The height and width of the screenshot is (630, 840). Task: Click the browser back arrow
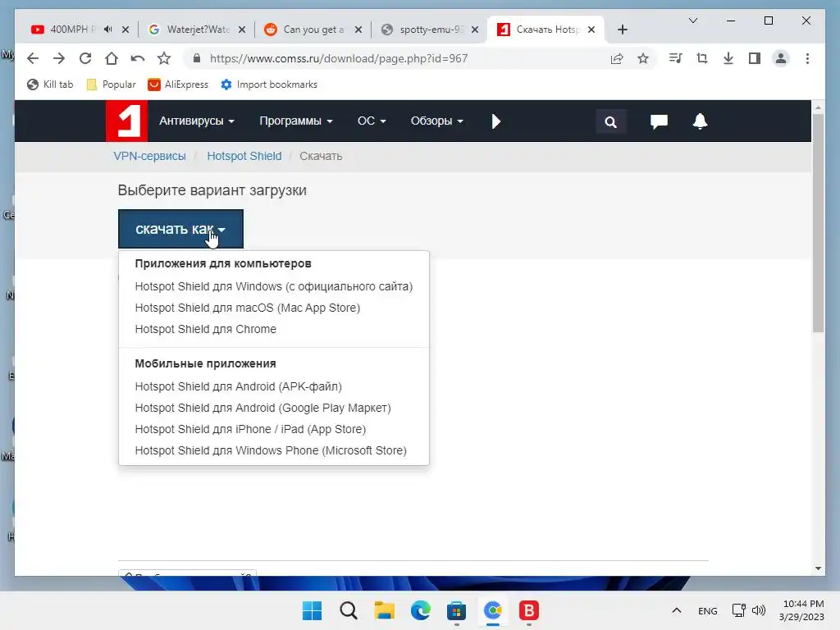click(33, 58)
